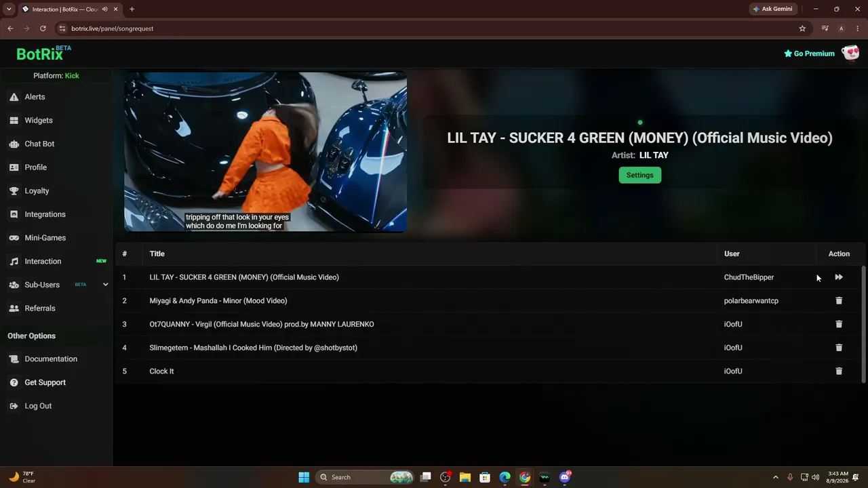Open the Alerts section icon

[14, 97]
